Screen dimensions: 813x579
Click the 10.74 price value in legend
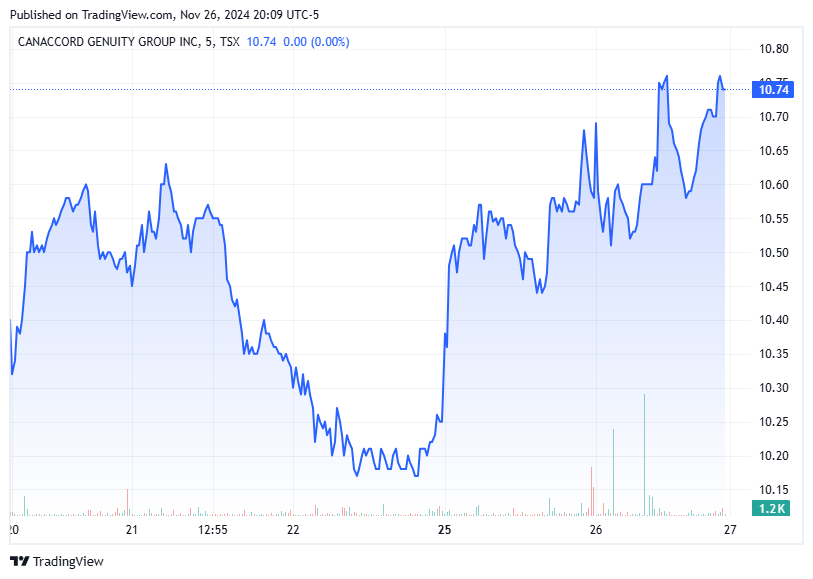click(x=261, y=42)
